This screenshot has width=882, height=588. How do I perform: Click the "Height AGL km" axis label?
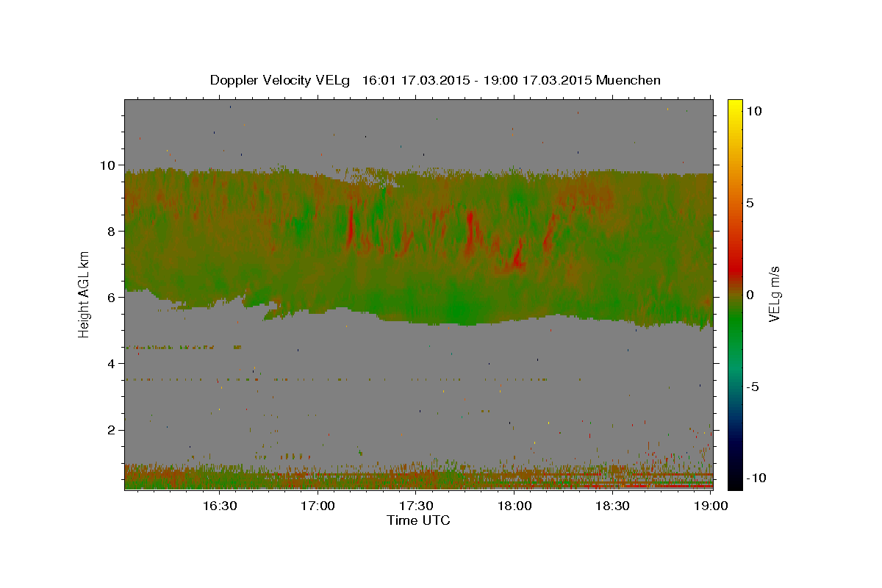[85, 293]
